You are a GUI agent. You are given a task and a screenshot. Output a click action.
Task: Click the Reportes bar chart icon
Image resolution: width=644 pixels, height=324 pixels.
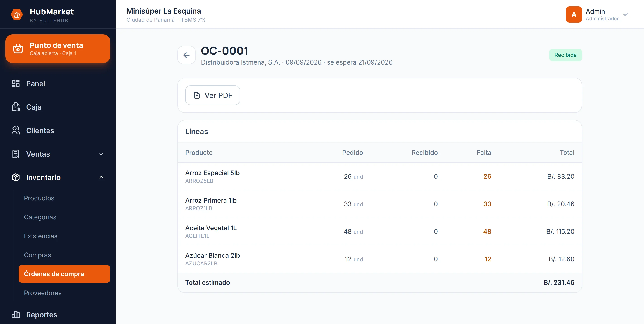tap(16, 315)
